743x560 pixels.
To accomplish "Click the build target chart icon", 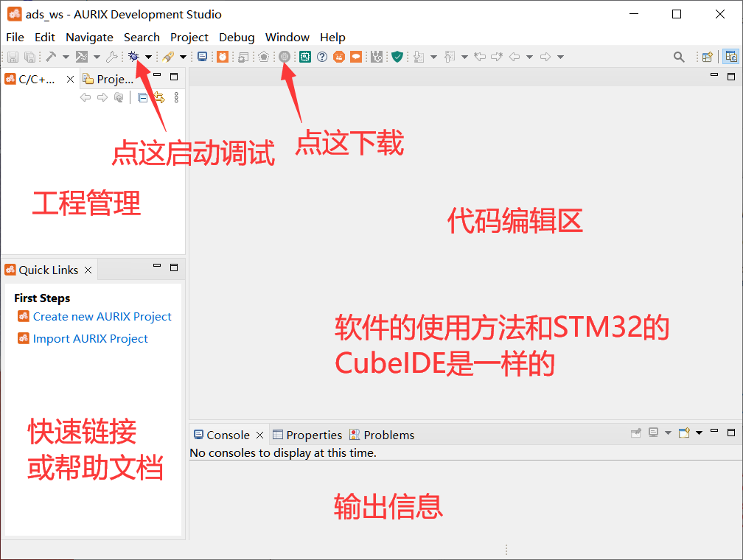I will (82, 57).
